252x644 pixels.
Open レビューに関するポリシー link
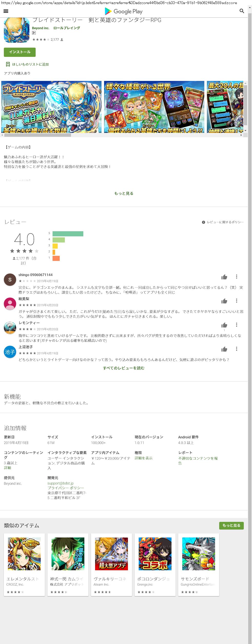tap(225, 222)
